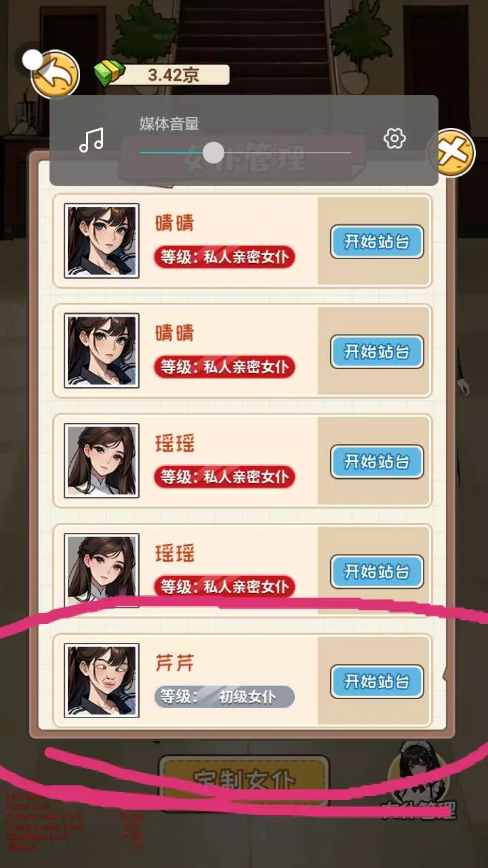This screenshot has height=868, width=488.
Task: Close panel with orange X button
Action: coord(452,153)
